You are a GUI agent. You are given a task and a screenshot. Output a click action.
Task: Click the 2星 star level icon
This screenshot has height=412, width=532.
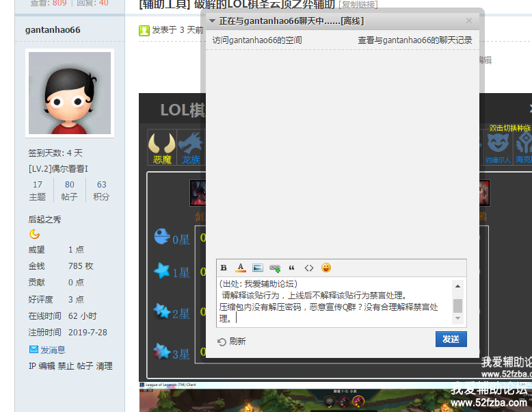[161, 311]
